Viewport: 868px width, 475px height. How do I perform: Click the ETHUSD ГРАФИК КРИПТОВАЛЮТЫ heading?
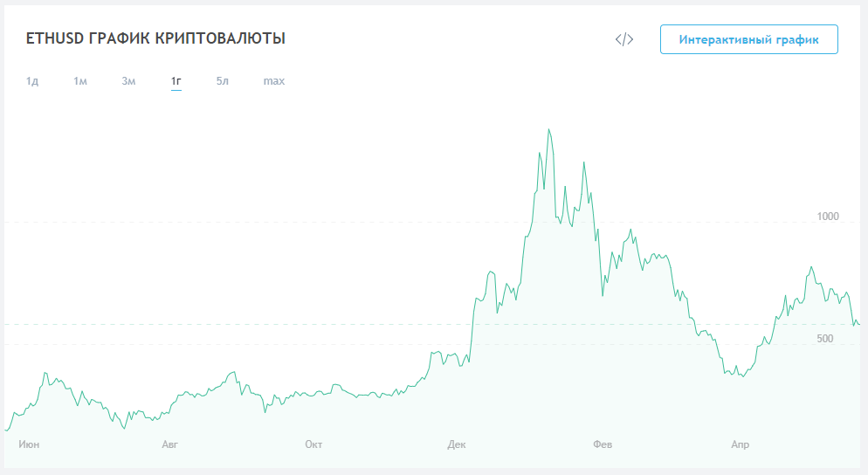tap(156, 39)
